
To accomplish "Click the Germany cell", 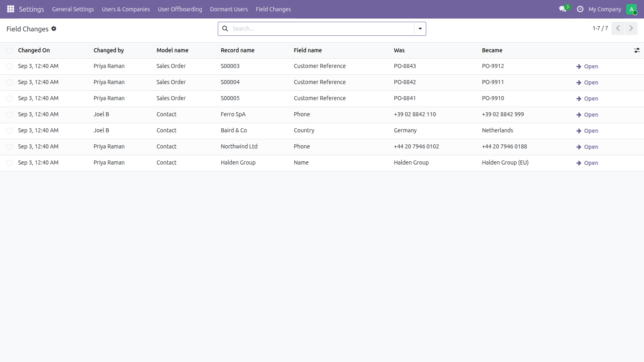I will pyautogui.click(x=405, y=130).
